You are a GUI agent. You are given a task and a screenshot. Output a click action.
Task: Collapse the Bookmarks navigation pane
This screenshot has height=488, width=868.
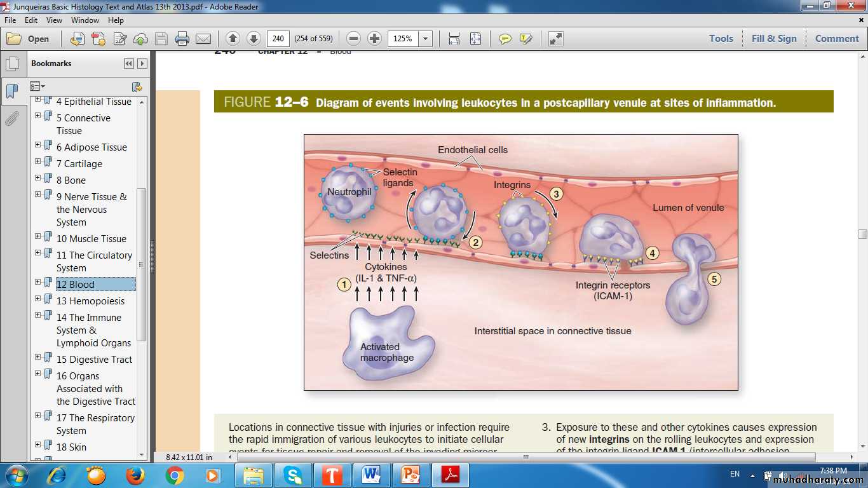click(x=129, y=64)
